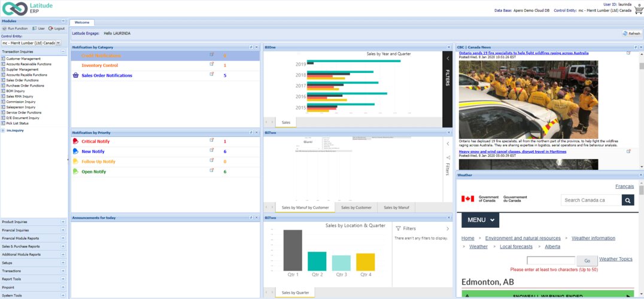Viewport: 644px width, 299px height.
Task: Click the Canada.ca search magnifier button
Action: click(x=627, y=200)
